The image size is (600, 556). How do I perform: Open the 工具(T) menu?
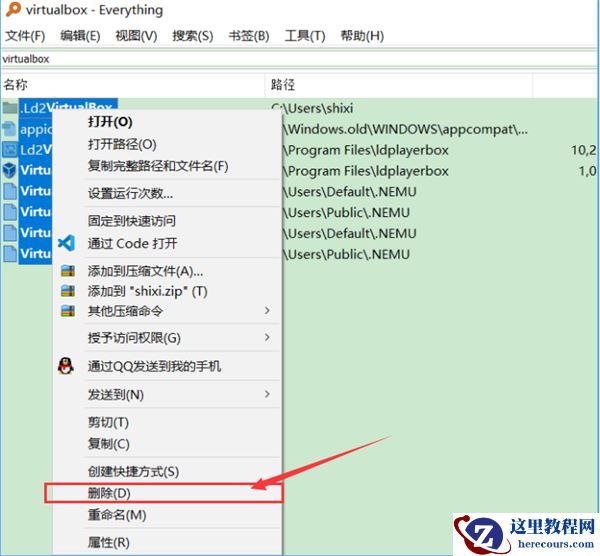click(x=305, y=36)
